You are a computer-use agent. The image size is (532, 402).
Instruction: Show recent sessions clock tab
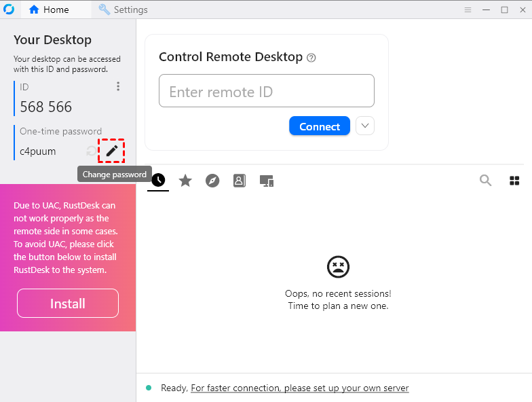pyautogui.click(x=158, y=180)
